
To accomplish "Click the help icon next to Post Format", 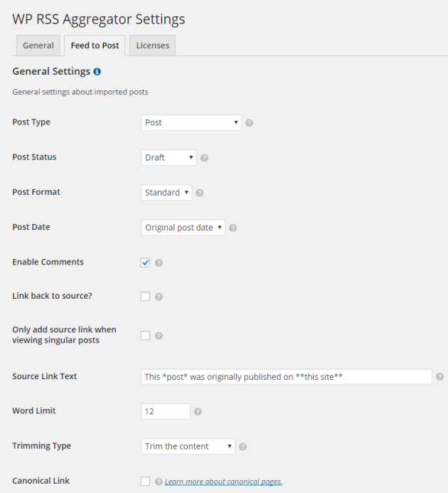I will pyautogui.click(x=199, y=193).
